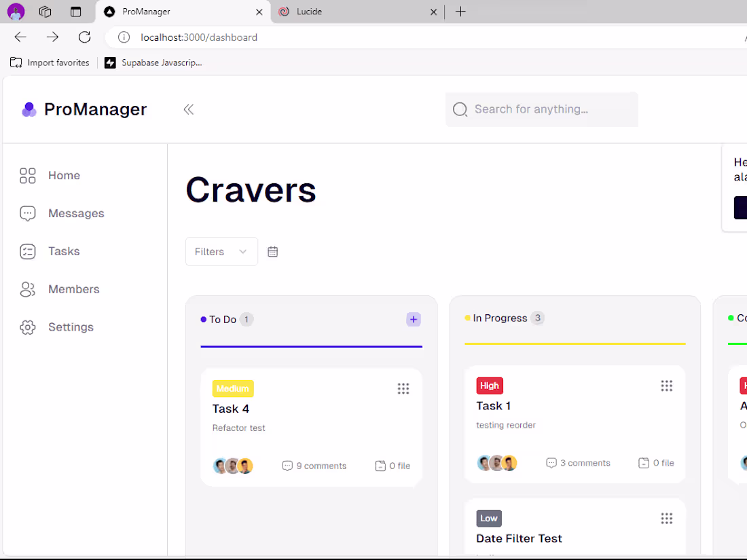
Task: Click the search magnifier icon
Action: tap(460, 109)
